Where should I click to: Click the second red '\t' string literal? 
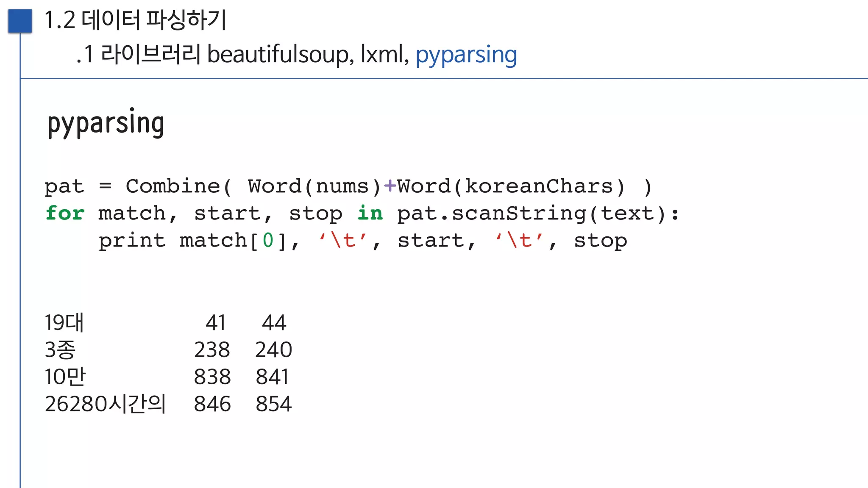coord(520,241)
